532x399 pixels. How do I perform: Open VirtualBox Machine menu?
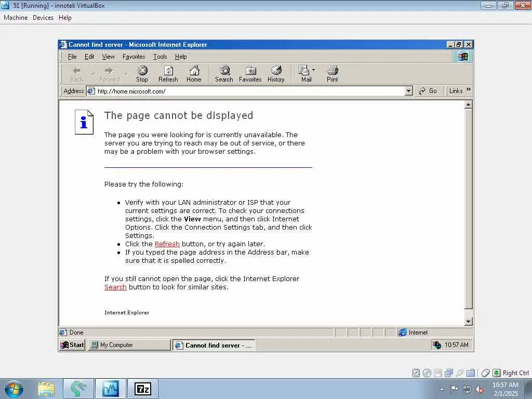(16, 18)
